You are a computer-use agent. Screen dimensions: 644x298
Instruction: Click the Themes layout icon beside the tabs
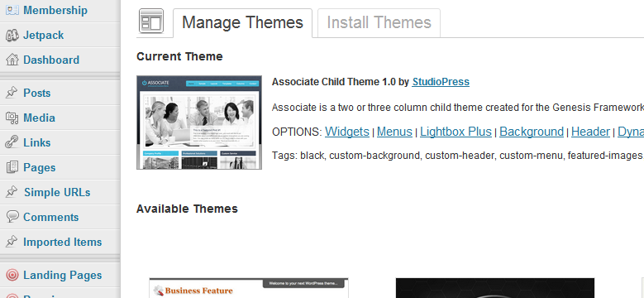(151, 21)
